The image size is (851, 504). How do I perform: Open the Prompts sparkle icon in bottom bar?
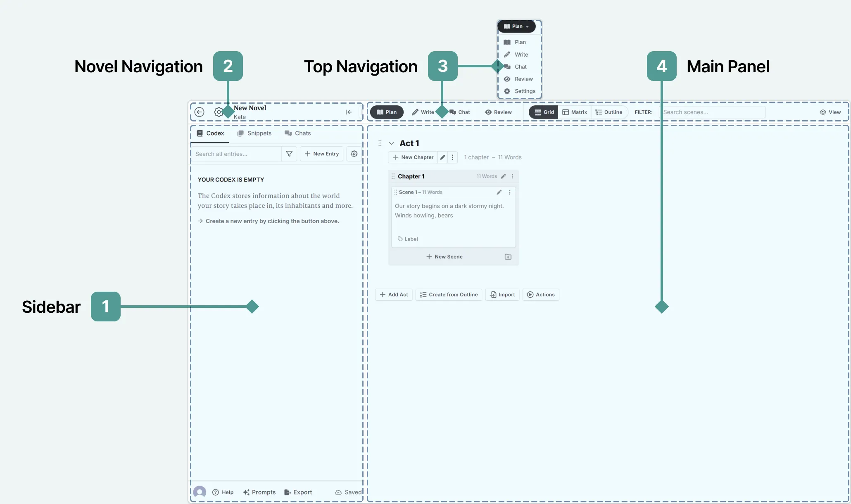(246, 492)
